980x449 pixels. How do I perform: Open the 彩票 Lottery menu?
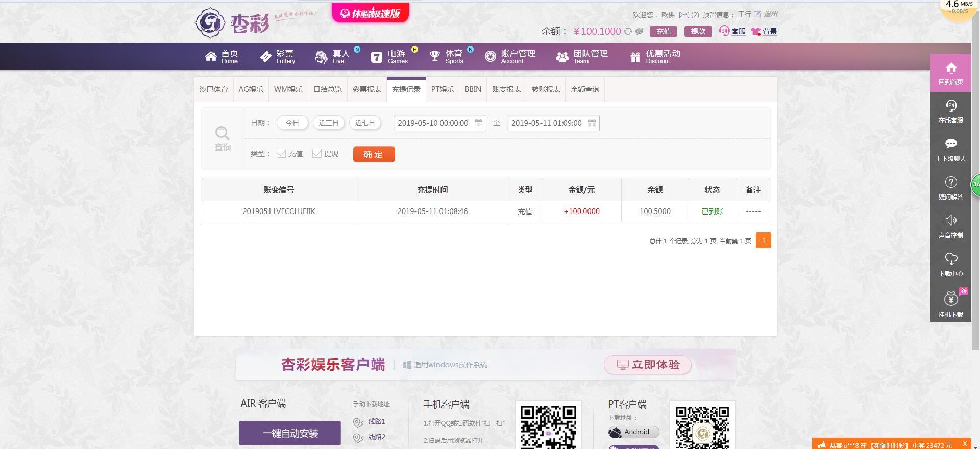click(x=278, y=57)
